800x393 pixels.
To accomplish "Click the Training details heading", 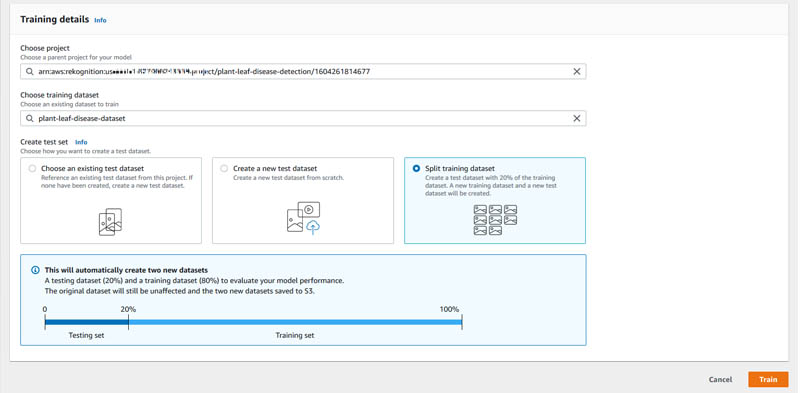I will pos(55,19).
